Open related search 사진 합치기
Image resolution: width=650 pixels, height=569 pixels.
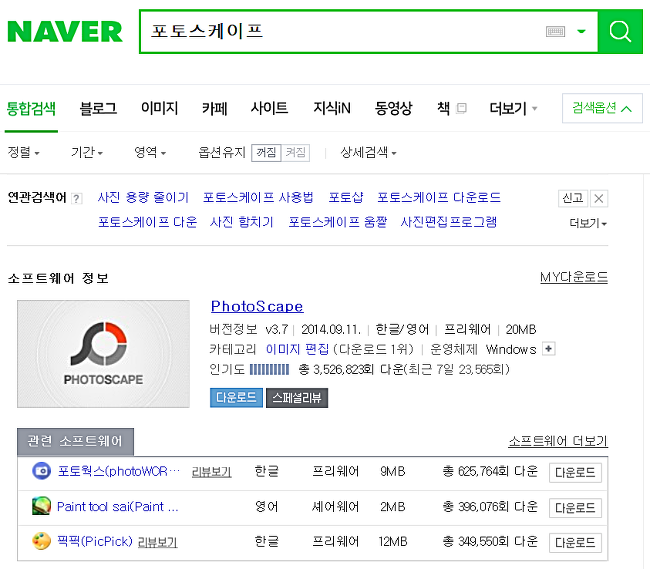click(242, 222)
